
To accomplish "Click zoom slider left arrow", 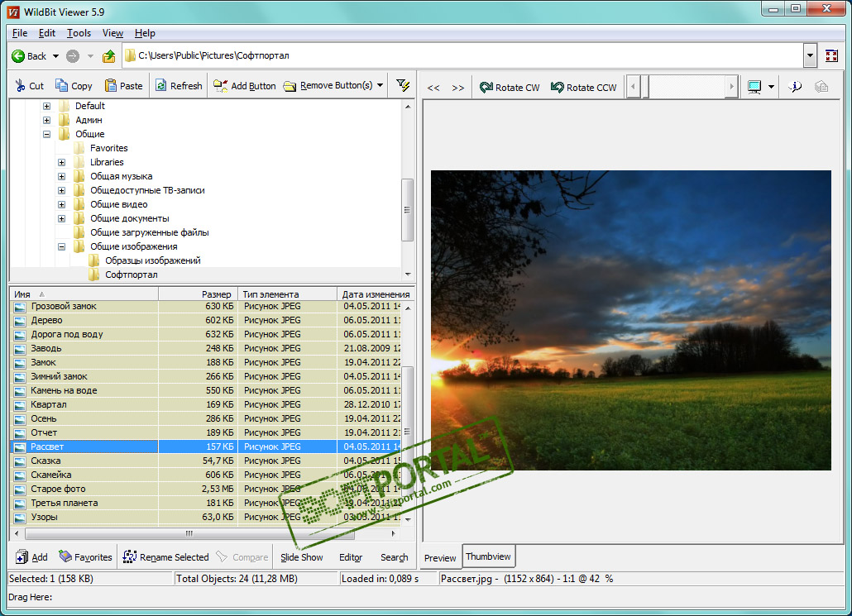I will [633, 87].
